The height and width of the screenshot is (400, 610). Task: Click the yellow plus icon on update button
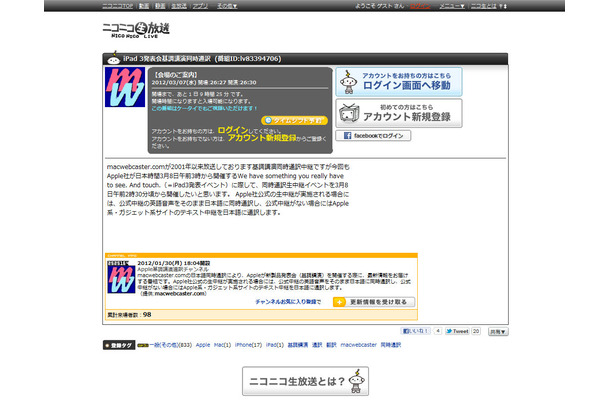point(339,302)
